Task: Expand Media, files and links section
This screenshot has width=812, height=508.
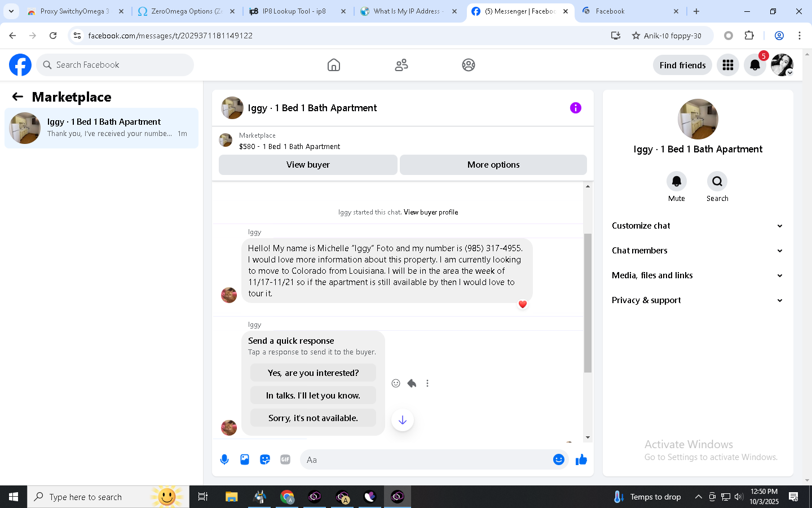Action: coord(698,275)
